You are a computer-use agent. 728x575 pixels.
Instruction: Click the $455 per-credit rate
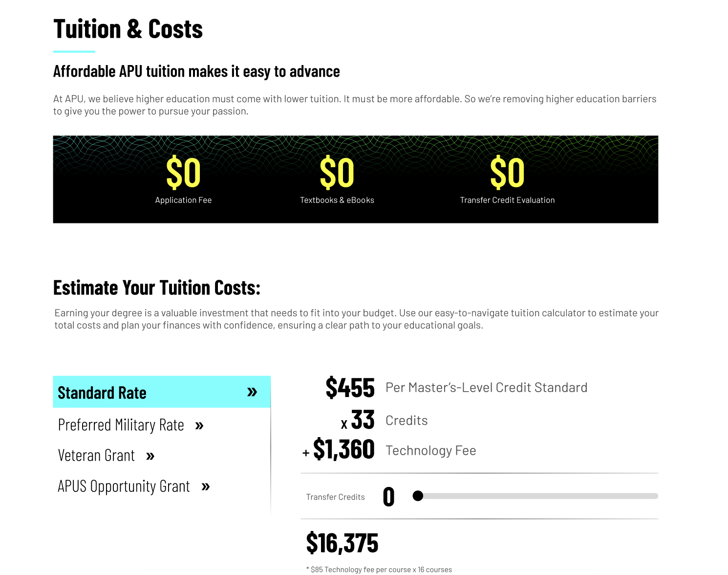[x=350, y=388]
